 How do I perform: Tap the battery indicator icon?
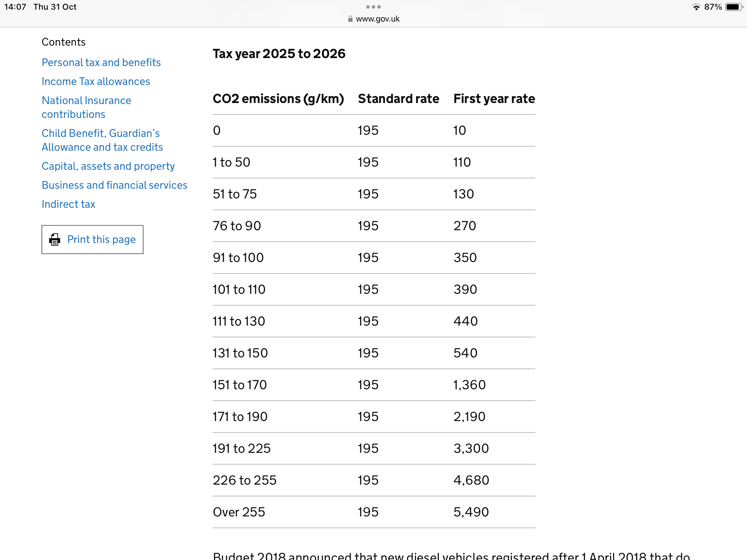[733, 7]
